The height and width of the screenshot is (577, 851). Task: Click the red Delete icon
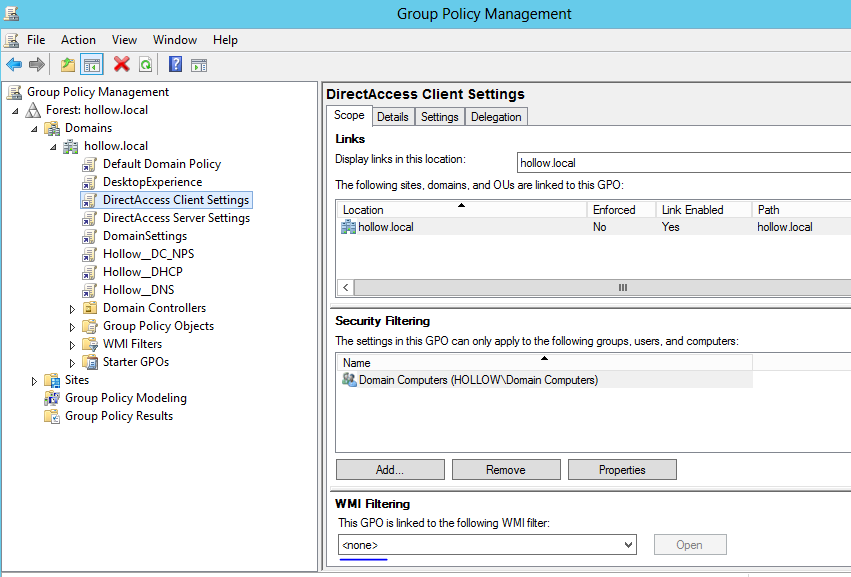click(122, 65)
